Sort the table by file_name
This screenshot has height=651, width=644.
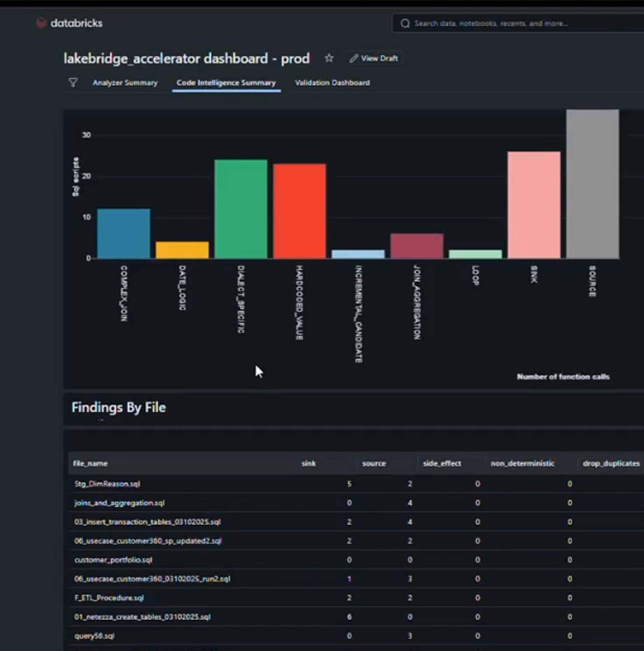pyautogui.click(x=90, y=463)
